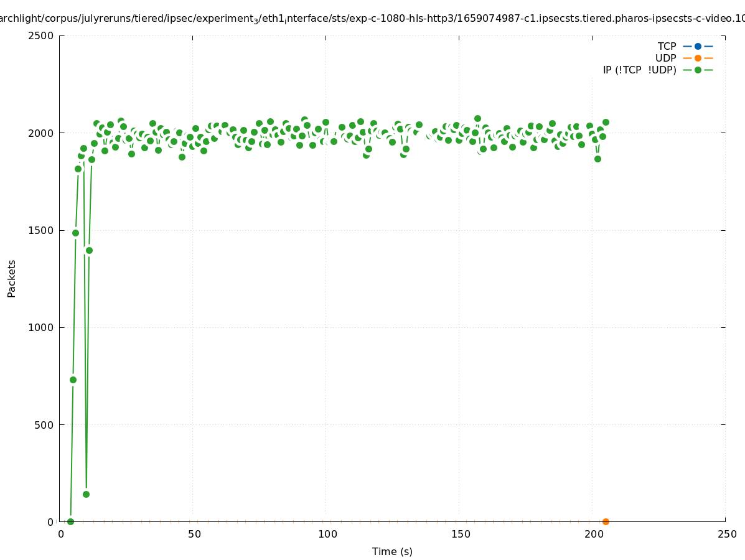The height and width of the screenshot is (560, 745).
Task: Click the first green data point at zero packets
Action: pyautogui.click(x=70, y=521)
